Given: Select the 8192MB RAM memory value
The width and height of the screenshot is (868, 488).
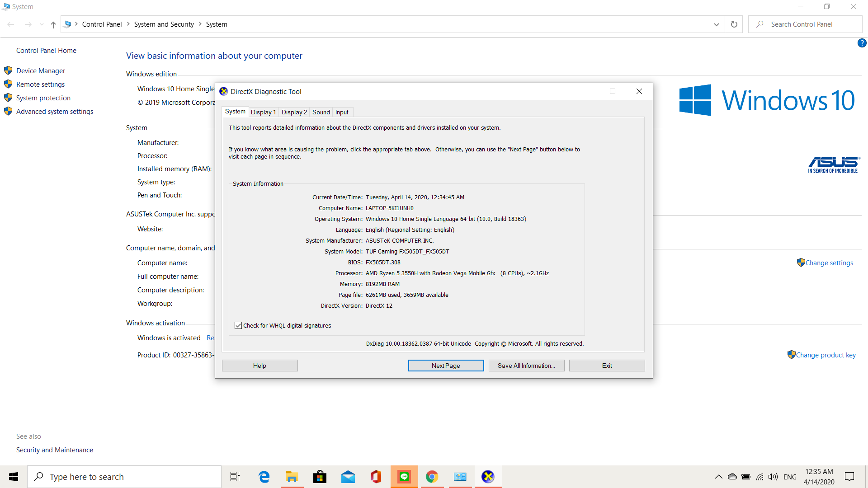Looking at the screenshot, I should click(x=382, y=284).
